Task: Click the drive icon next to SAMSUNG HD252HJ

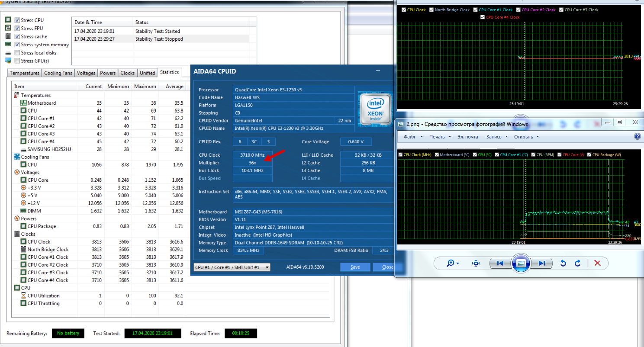Action: pos(23,149)
